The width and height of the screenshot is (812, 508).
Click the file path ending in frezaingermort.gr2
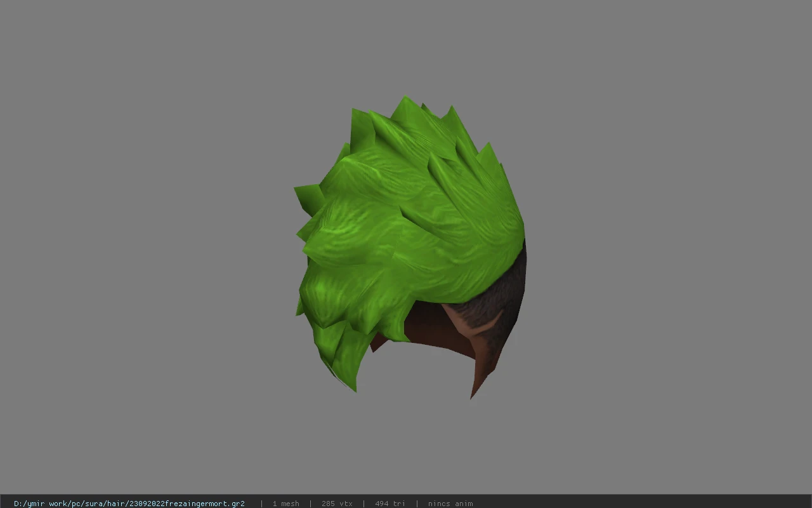pyautogui.click(x=129, y=504)
